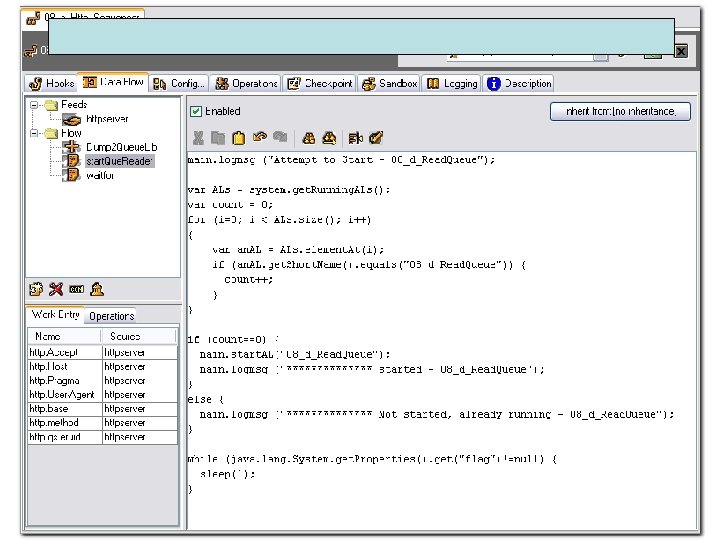
Task: Click the redo icon in script toolbar
Action: 280,137
